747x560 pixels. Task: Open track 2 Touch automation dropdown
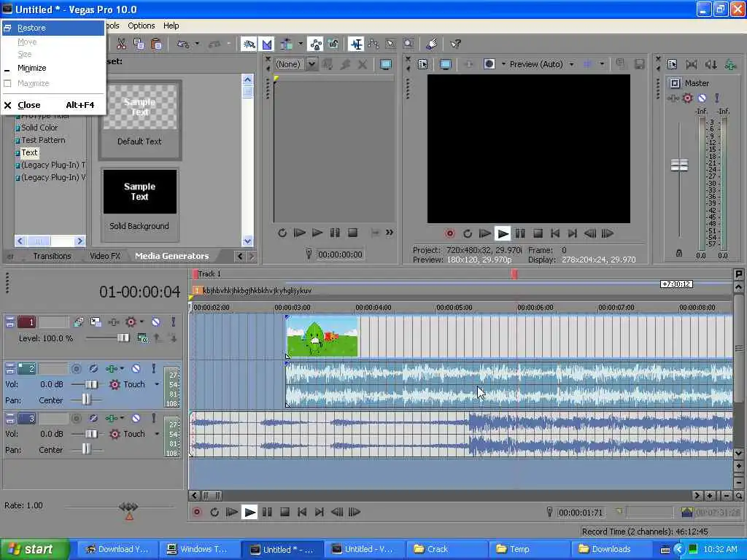click(x=157, y=384)
